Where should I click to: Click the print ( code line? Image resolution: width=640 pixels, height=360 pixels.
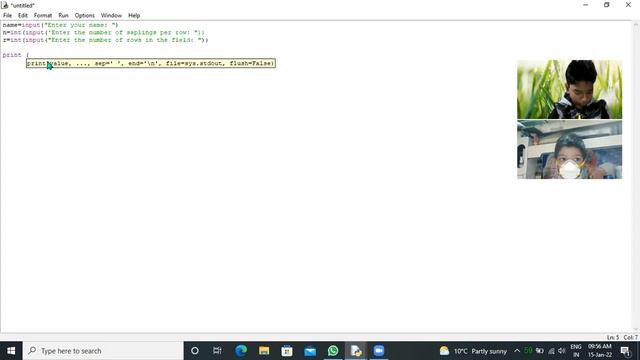point(16,55)
